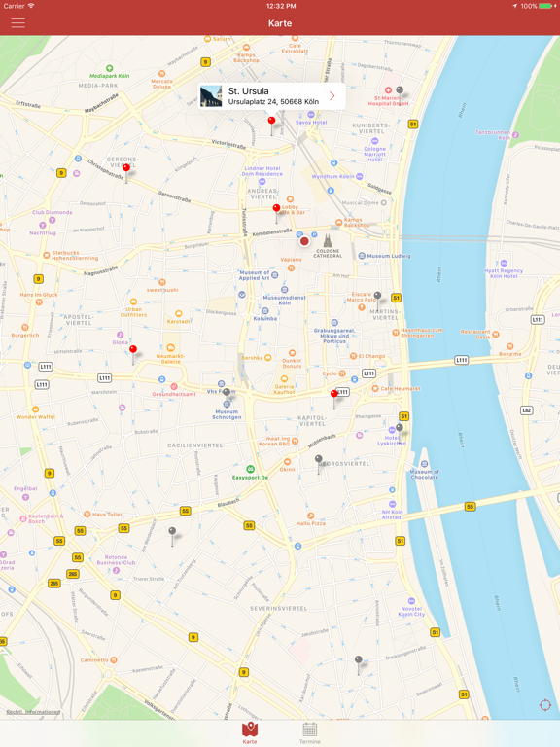Tap the Museum of Chocolate icon
560x747 pixels.
[425, 464]
